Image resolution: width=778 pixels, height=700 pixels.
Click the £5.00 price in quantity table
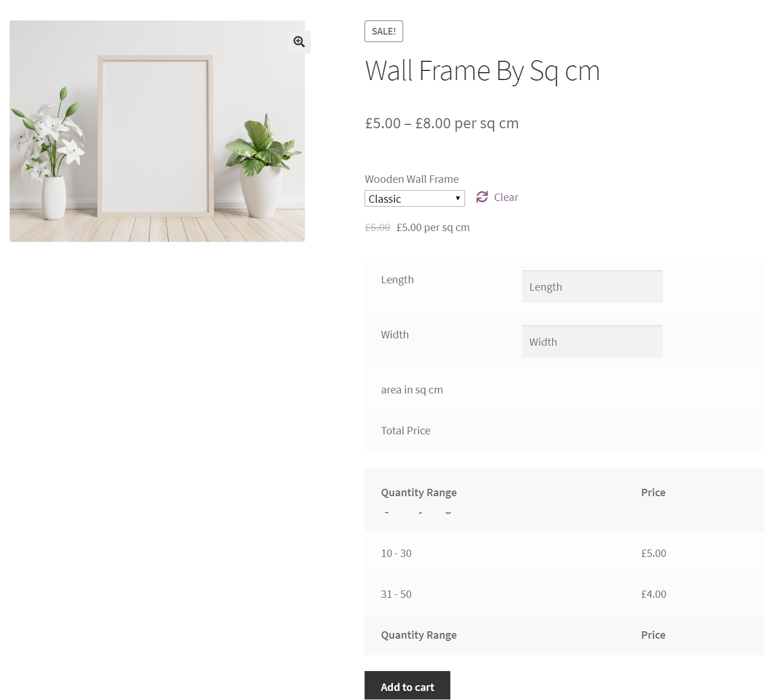click(654, 553)
